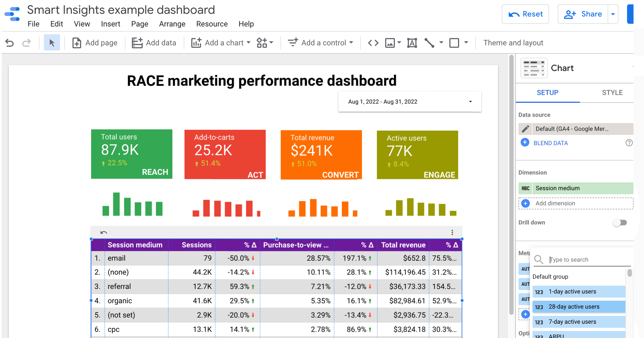Open the table's three-dot options menu
644x338 pixels.
(452, 232)
